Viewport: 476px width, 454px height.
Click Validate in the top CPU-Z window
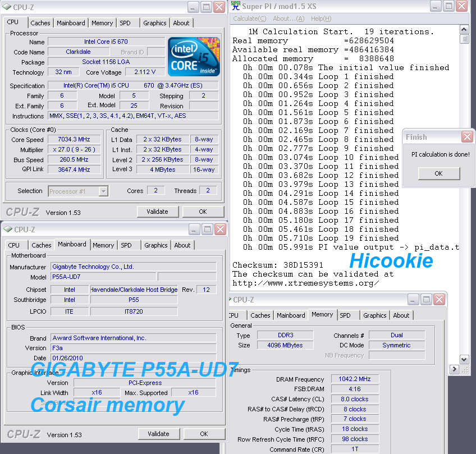pos(157,212)
